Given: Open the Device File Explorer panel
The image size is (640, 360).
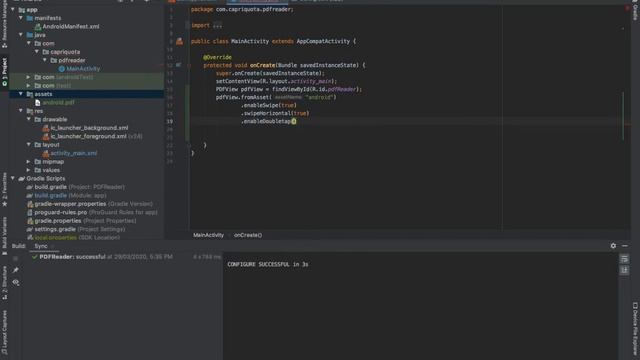Looking at the screenshot, I should [x=635, y=329].
